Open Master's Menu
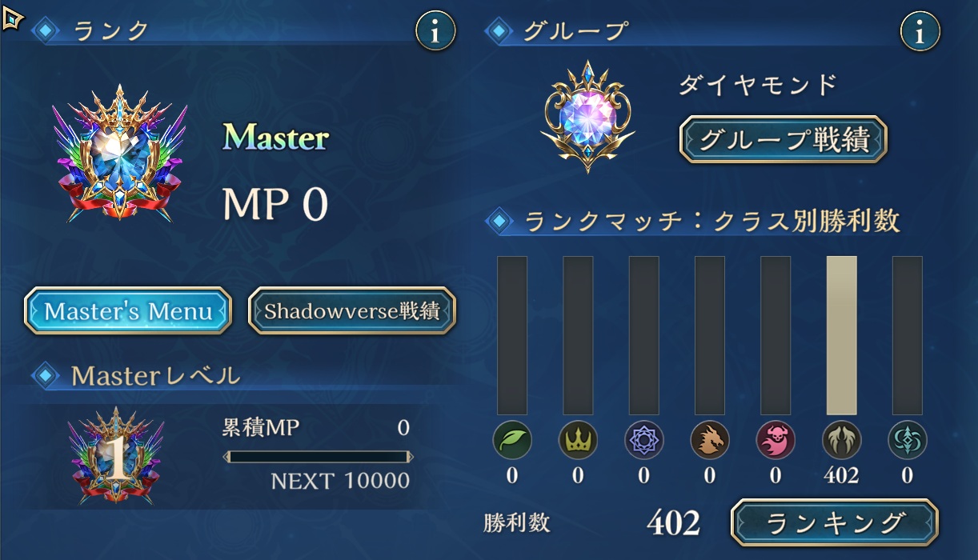Image resolution: width=978 pixels, height=560 pixels. [x=128, y=310]
